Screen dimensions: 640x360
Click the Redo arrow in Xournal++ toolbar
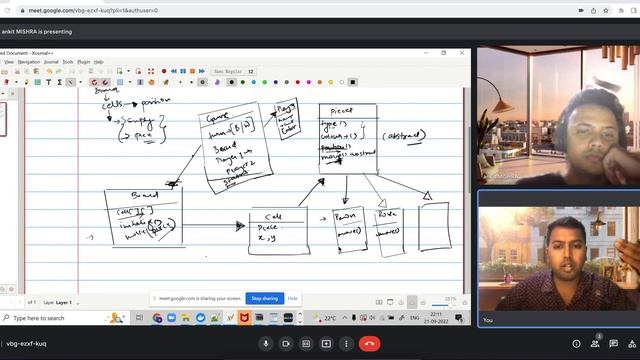pos(59,71)
